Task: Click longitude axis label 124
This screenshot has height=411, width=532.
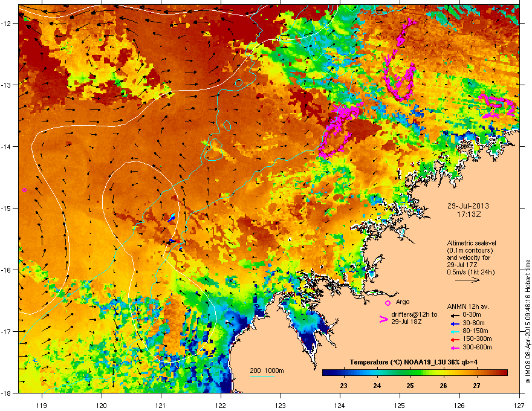Action: pyautogui.click(x=340, y=405)
